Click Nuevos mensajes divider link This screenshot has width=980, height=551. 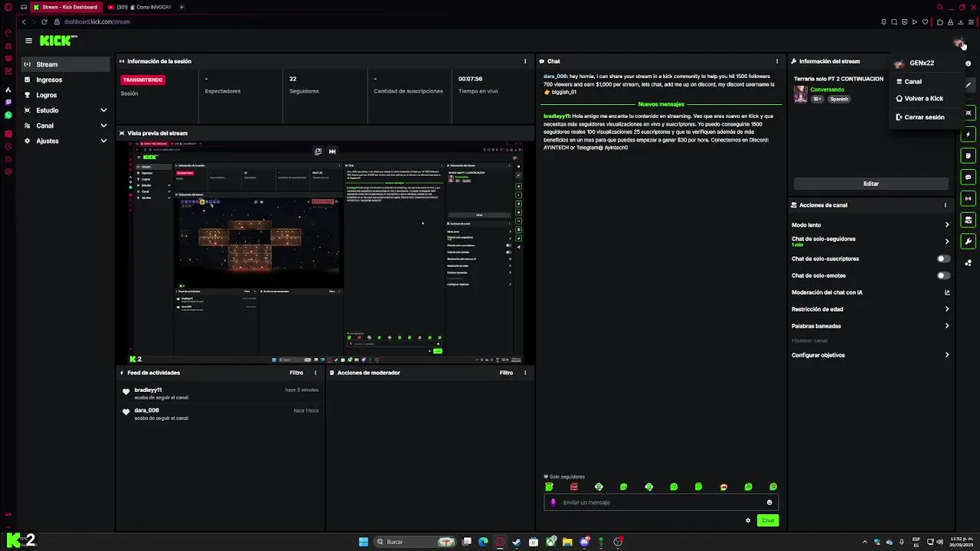[x=661, y=104]
